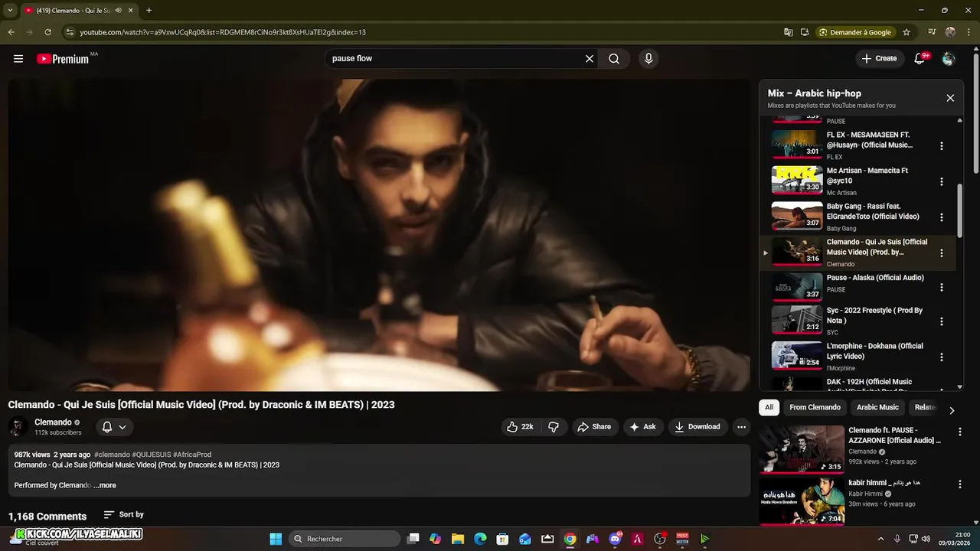Open options for FL EX - MESAMA3EEN
The image size is (980, 551).
point(942,146)
